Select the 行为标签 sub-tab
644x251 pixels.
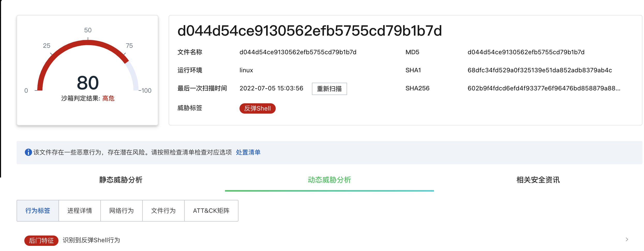(38, 211)
